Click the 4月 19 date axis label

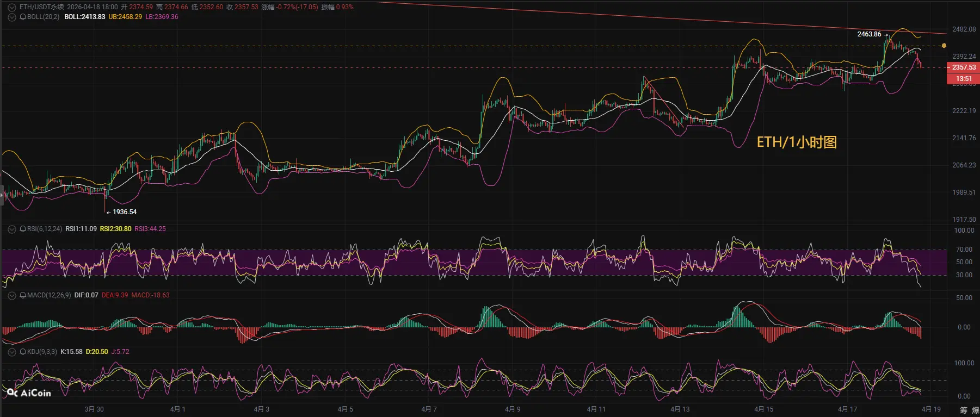click(931, 409)
